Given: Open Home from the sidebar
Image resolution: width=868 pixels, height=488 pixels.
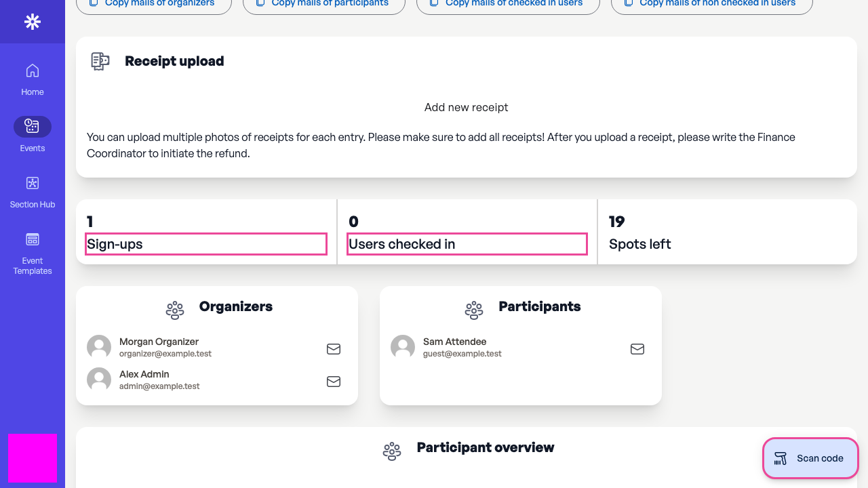Looking at the screenshot, I should 32,79.
